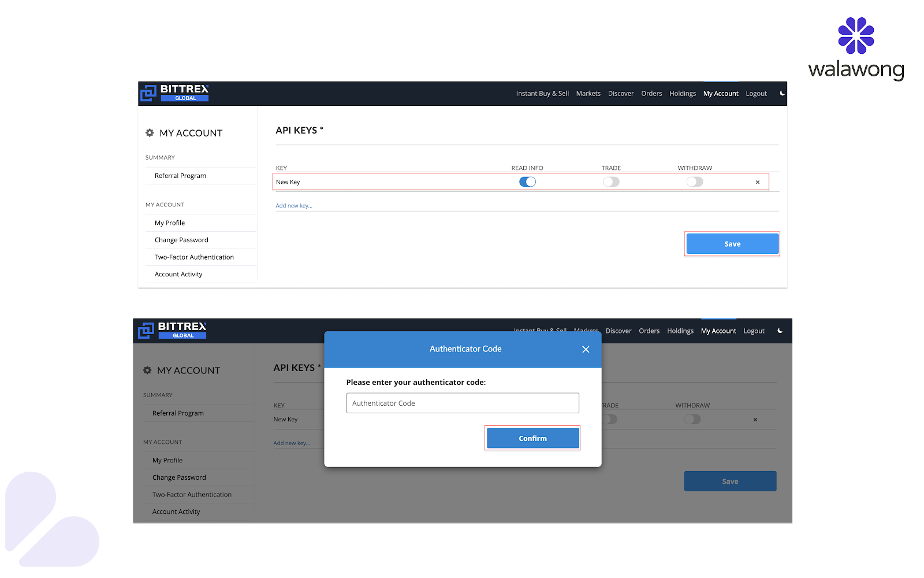Open Change Password in the dimmed lower sidebar
Viewport: 924px width, 578px height.
179,477
